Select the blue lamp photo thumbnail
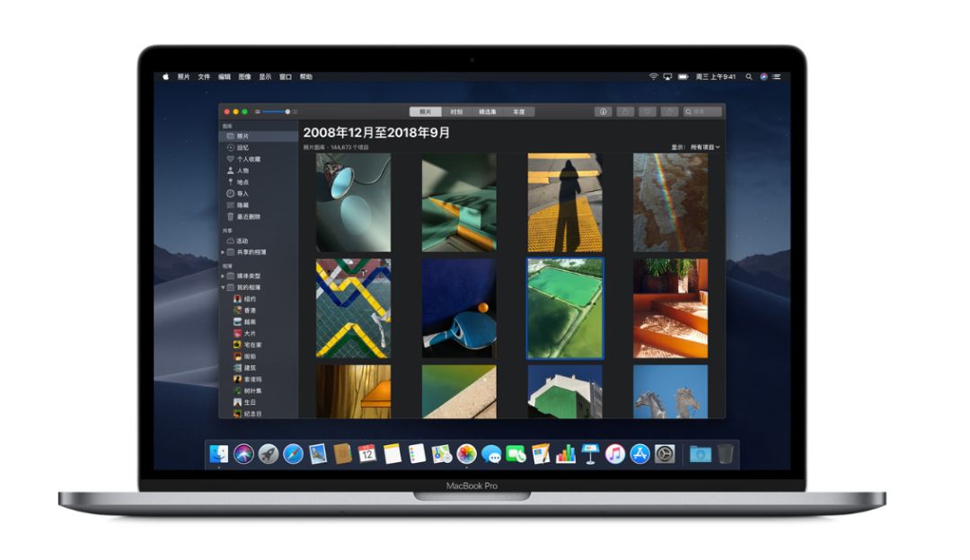 pos(353,202)
